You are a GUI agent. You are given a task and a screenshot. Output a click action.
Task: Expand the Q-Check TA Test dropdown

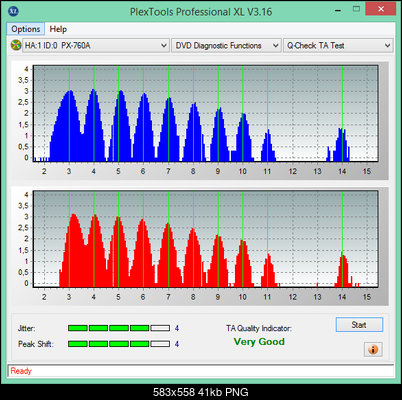click(x=338, y=46)
